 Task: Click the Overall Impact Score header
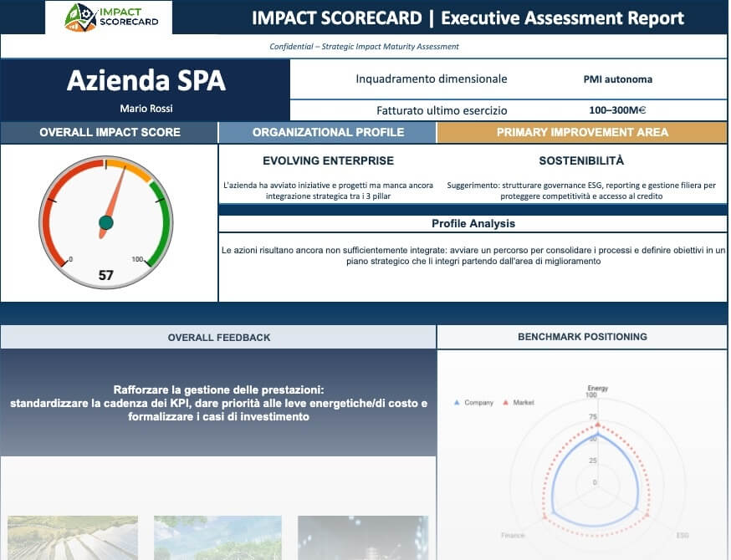[109, 132]
